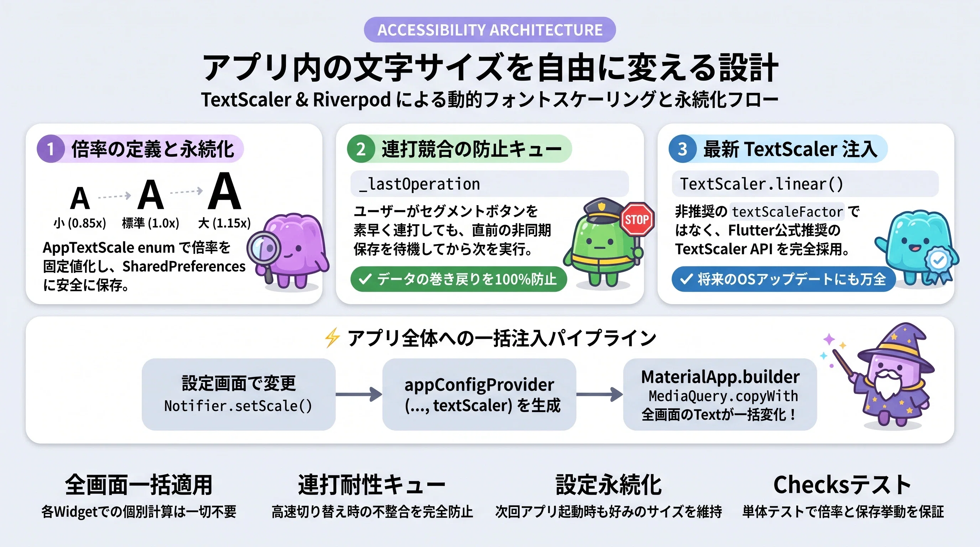Click the 倍率の定義と永続化 heading

[152, 149]
